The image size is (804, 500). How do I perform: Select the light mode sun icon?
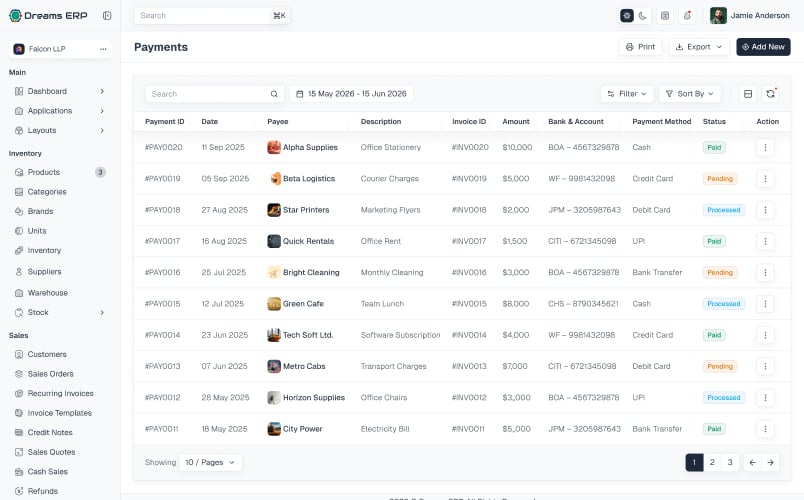(627, 16)
